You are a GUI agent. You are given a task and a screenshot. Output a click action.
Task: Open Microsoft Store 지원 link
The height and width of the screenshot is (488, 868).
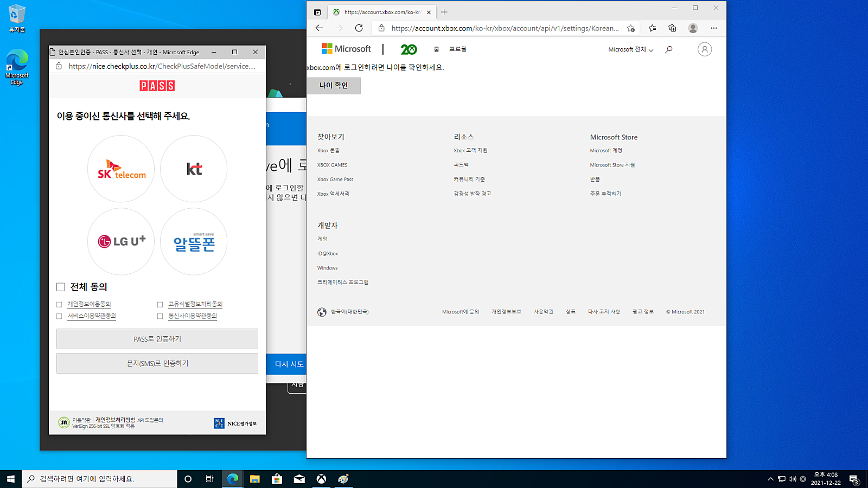(x=612, y=165)
